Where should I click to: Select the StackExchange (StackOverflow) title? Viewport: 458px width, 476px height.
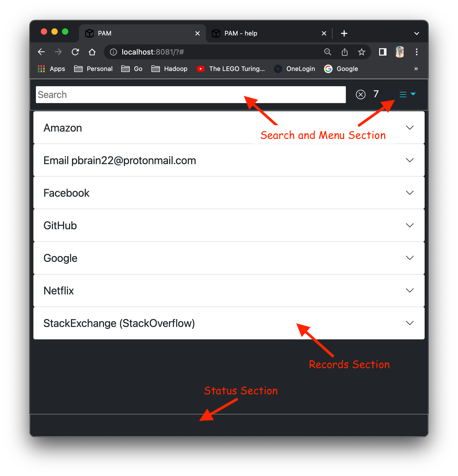119,324
